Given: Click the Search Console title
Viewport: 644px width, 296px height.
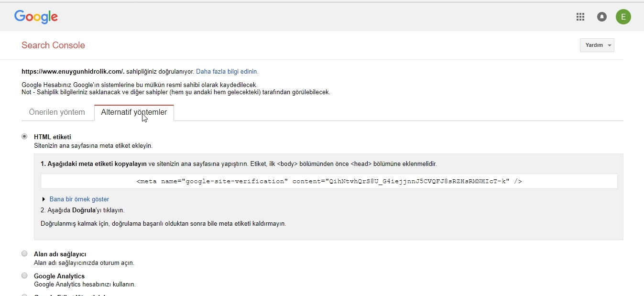Looking at the screenshot, I should (53, 45).
